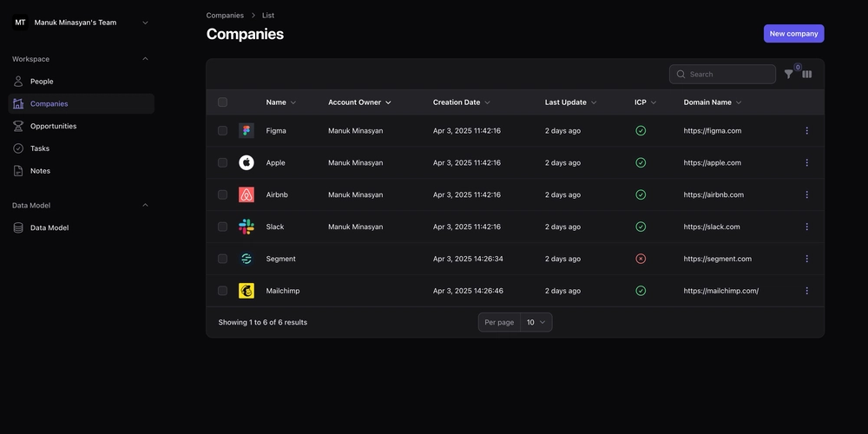Click the People icon in sidebar

point(18,82)
